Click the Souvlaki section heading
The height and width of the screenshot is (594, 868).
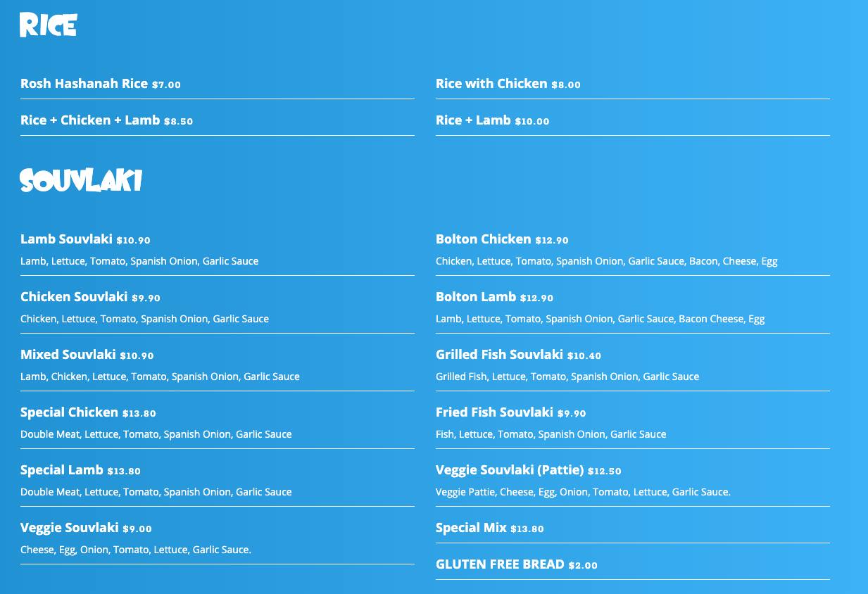coord(81,181)
